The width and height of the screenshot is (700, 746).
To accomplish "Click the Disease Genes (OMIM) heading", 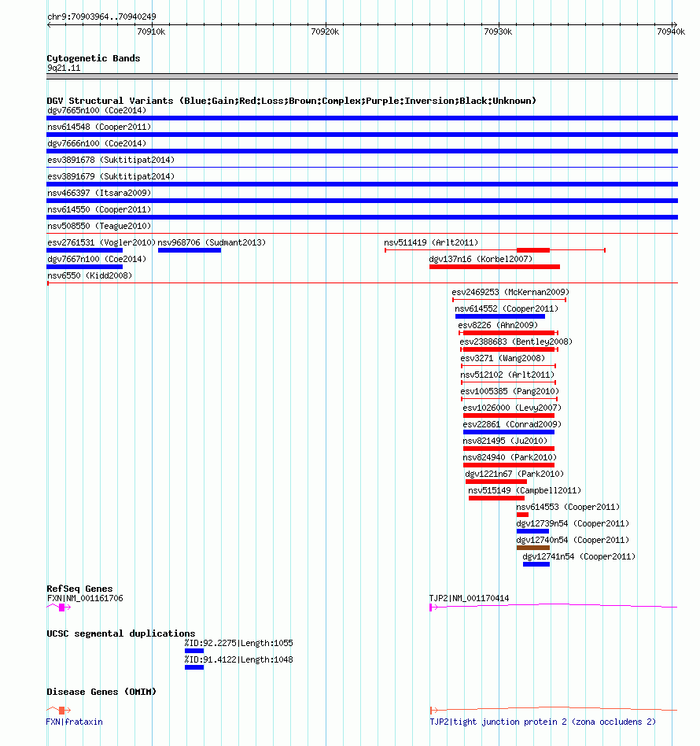I will pos(101,692).
